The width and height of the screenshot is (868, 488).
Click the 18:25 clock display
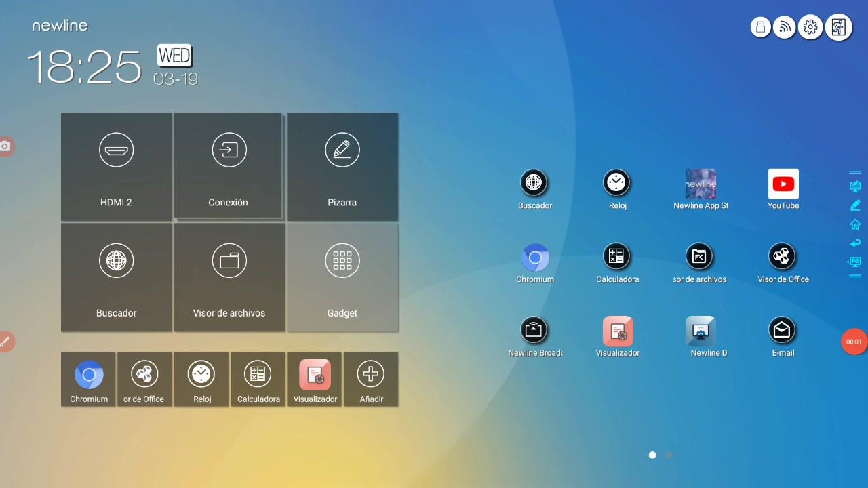point(85,66)
